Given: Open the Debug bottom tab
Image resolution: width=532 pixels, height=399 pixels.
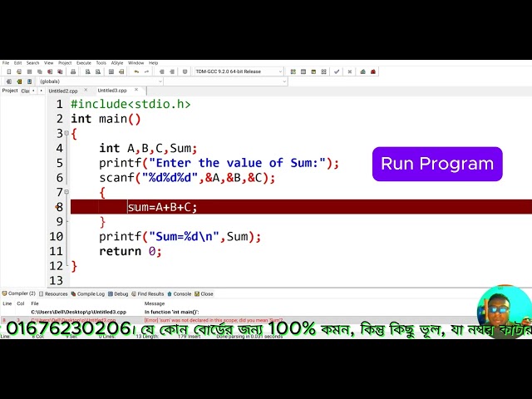Looking at the screenshot, I should click(118, 293).
